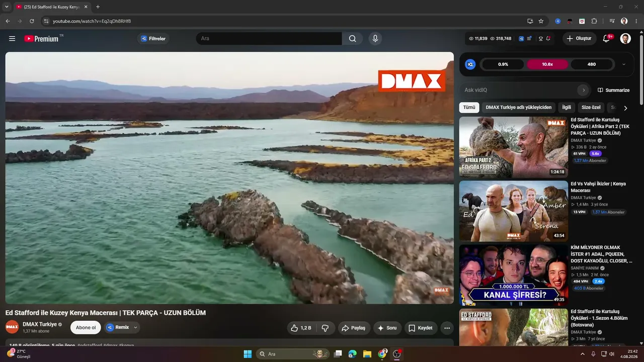Image resolution: width=644 pixels, height=362 pixels.
Task: Click the vidIQ round logo in panel
Action: [470, 64]
